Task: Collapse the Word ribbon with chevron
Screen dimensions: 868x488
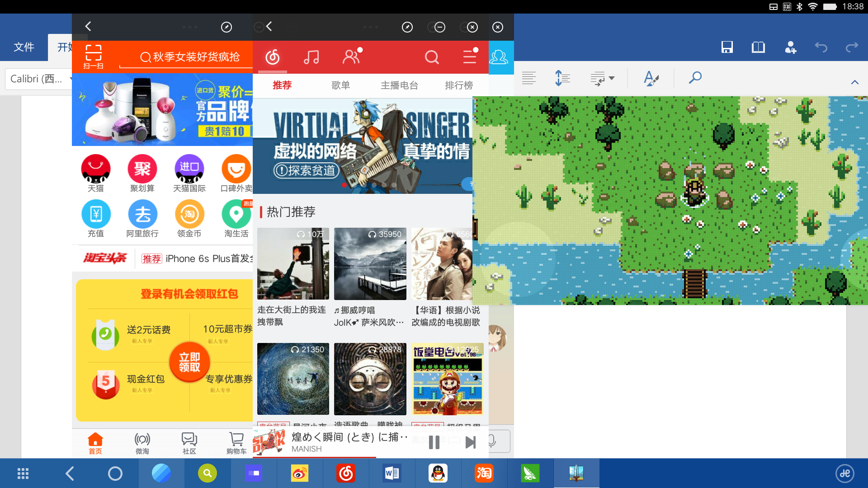Action: click(854, 82)
